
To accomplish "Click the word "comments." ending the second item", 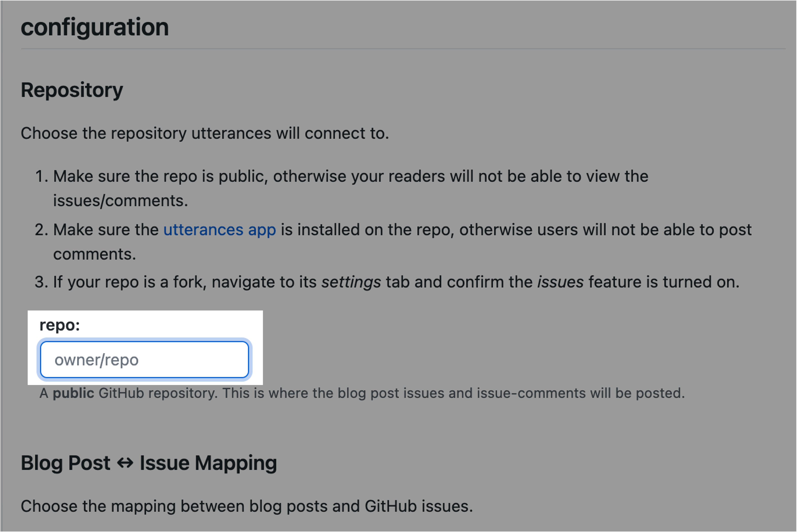I will point(94,254).
